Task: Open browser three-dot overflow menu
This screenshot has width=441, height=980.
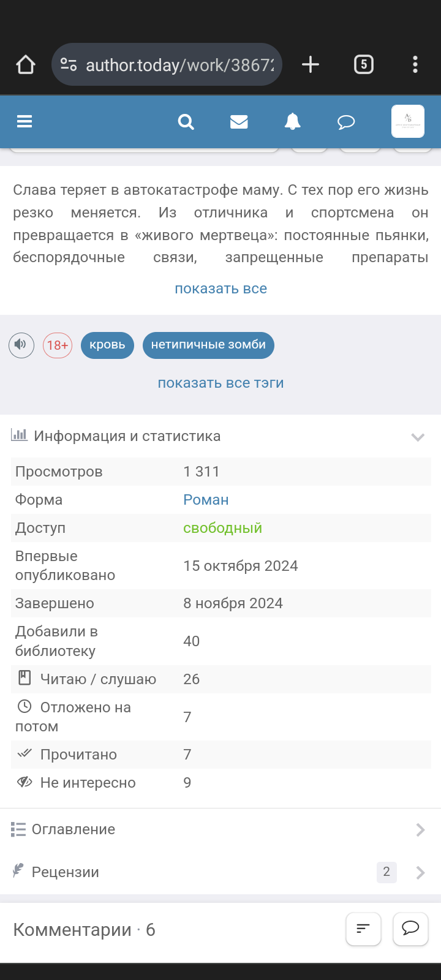Action: [x=415, y=64]
